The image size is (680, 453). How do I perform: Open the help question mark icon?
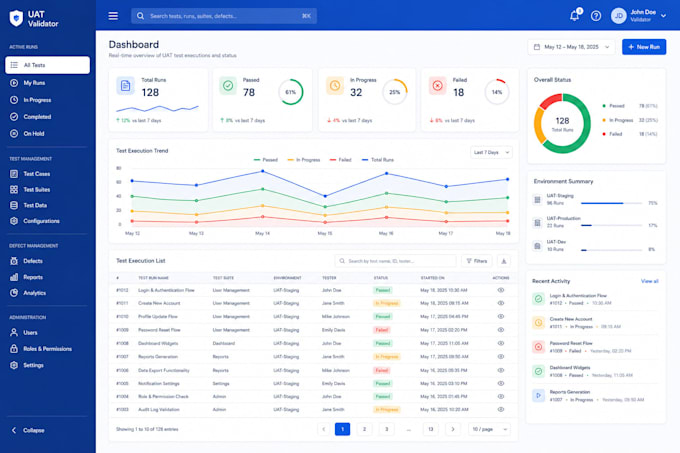point(596,16)
